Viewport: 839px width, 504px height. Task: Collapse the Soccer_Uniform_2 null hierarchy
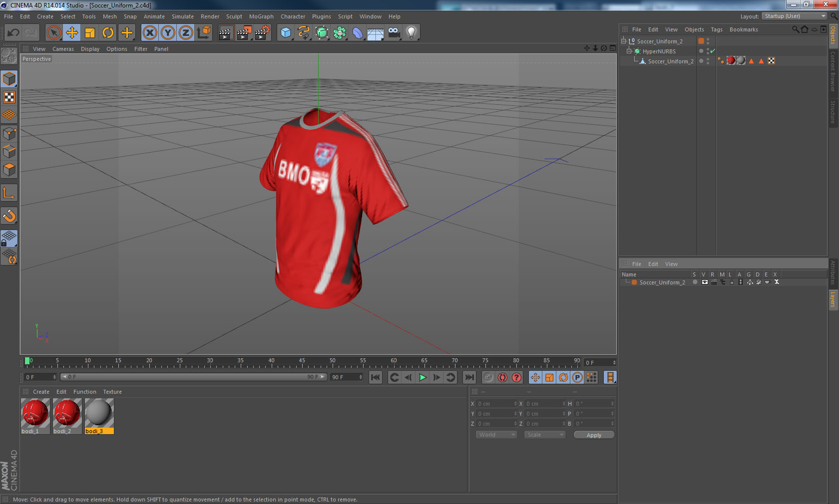pyautogui.click(x=624, y=41)
